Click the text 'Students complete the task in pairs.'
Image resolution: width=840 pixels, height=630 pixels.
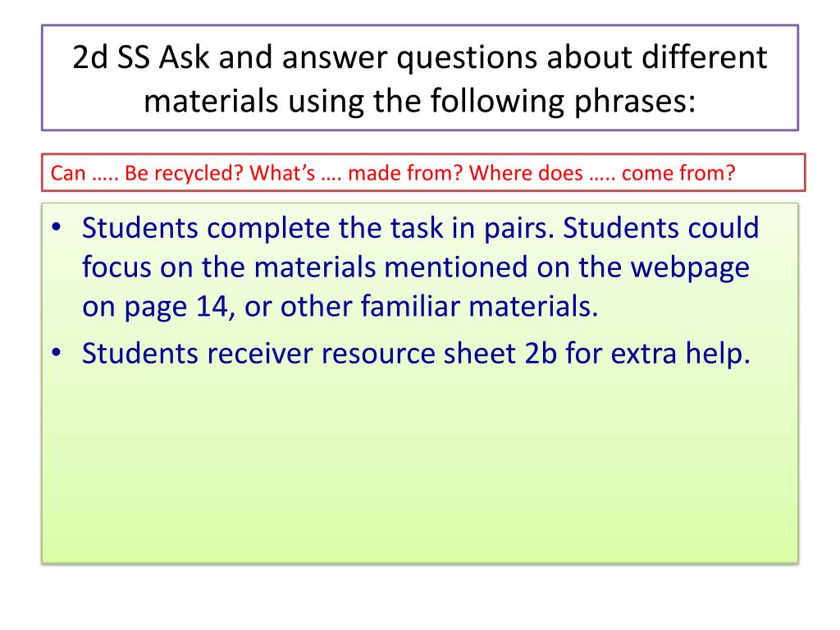[318, 228]
